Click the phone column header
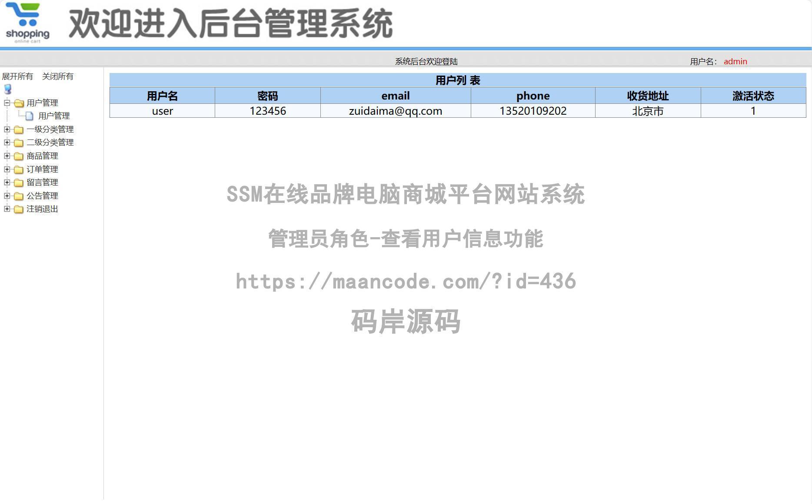 click(533, 96)
